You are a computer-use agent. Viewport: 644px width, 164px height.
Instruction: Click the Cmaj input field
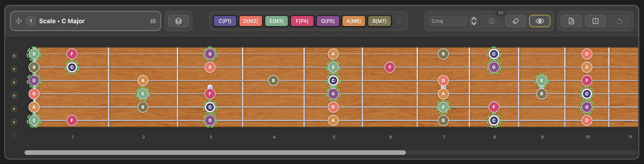point(448,21)
